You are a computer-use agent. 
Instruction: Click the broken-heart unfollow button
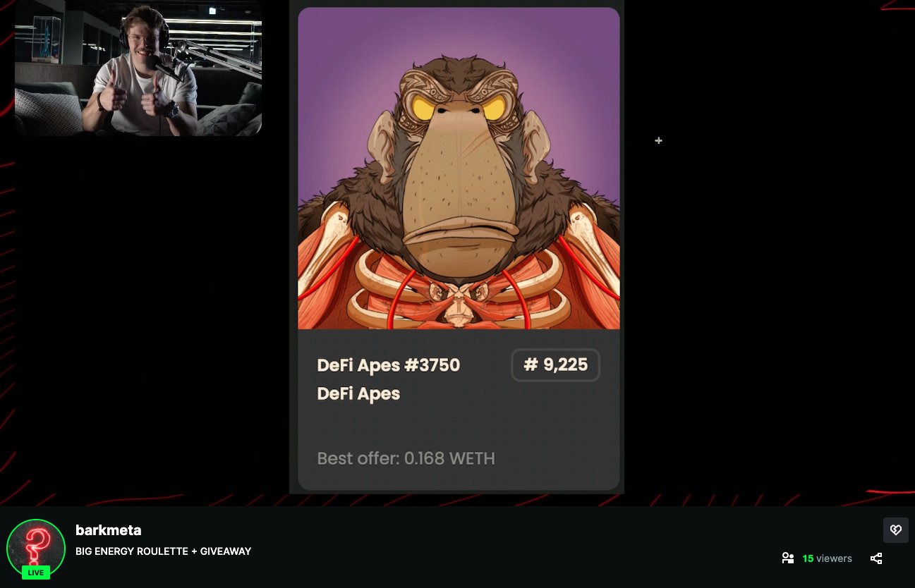click(895, 530)
